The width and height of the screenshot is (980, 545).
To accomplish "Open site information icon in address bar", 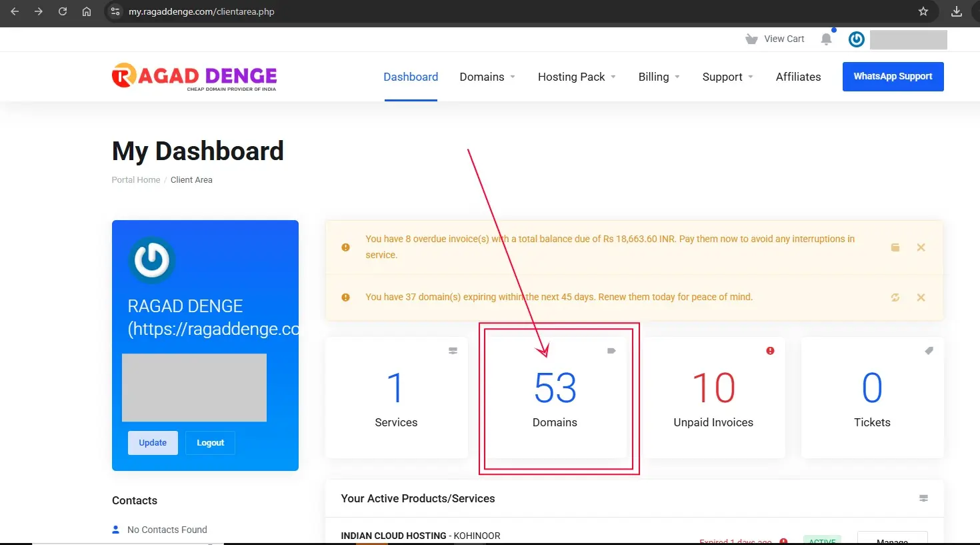I will pos(115,11).
